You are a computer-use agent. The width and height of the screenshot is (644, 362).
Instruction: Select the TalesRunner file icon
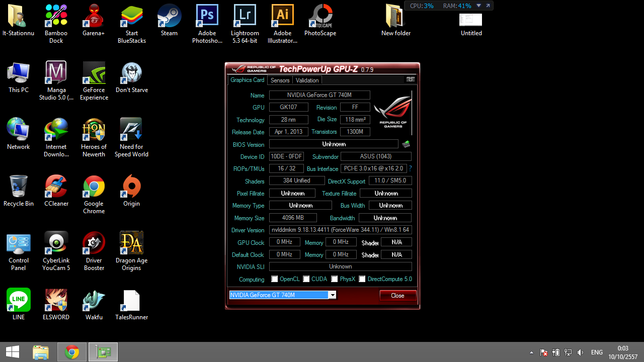click(131, 304)
